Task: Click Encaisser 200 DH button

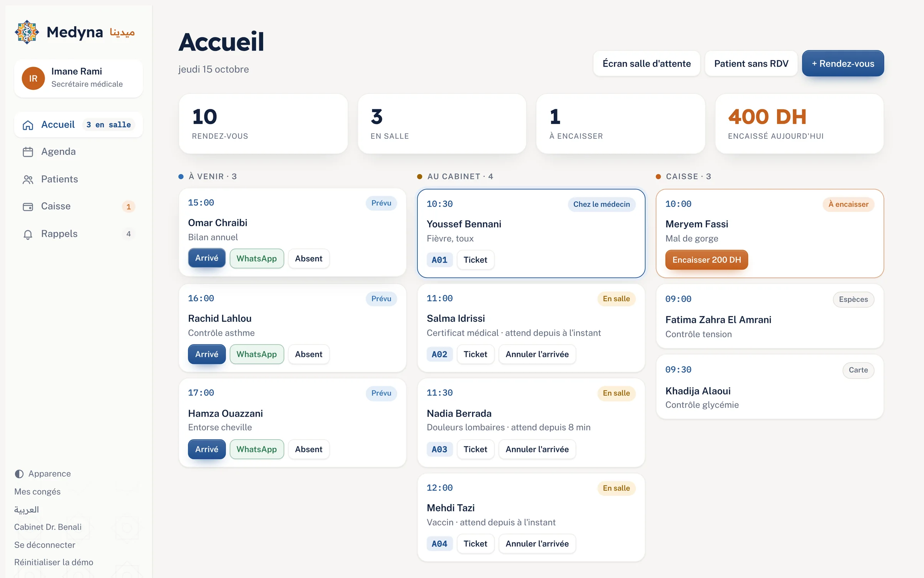Action: [x=706, y=260]
